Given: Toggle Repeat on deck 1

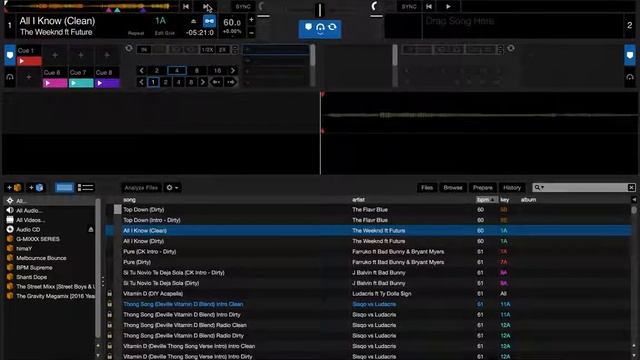Looking at the screenshot, I should [136, 33].
